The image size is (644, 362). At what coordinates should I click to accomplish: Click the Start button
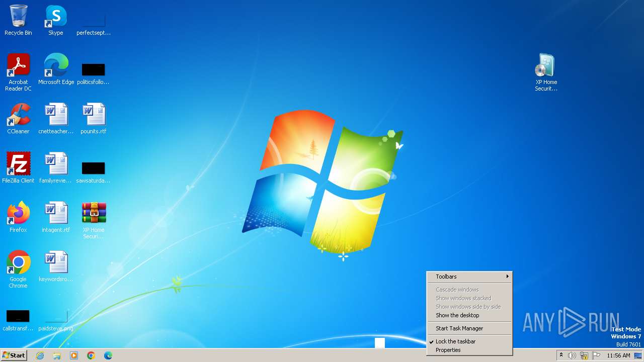(x=14, y=355)
